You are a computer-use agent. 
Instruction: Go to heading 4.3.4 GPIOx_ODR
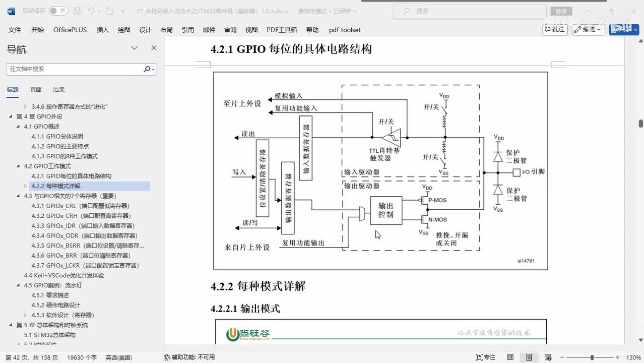(84, 235)
